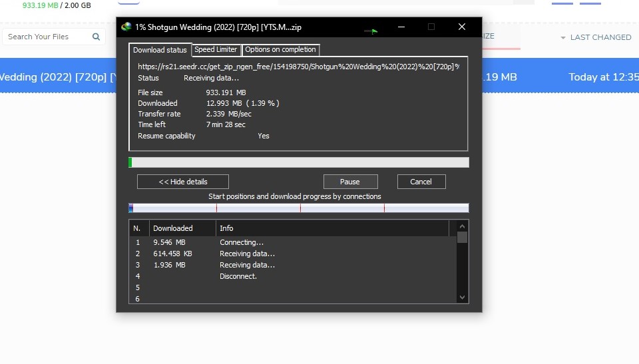The image size is (639, 364).
Task: Open the Download status tab
Action: (160, 50)
